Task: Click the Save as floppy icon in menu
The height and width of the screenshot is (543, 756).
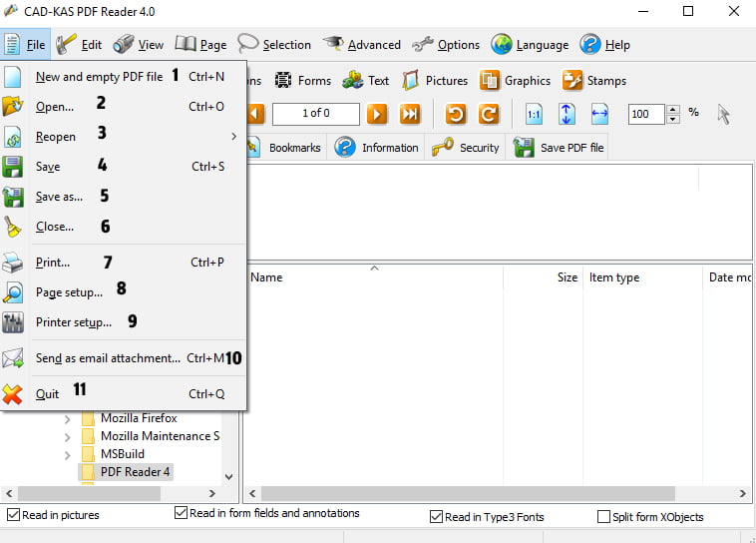Action: [13, 197]
